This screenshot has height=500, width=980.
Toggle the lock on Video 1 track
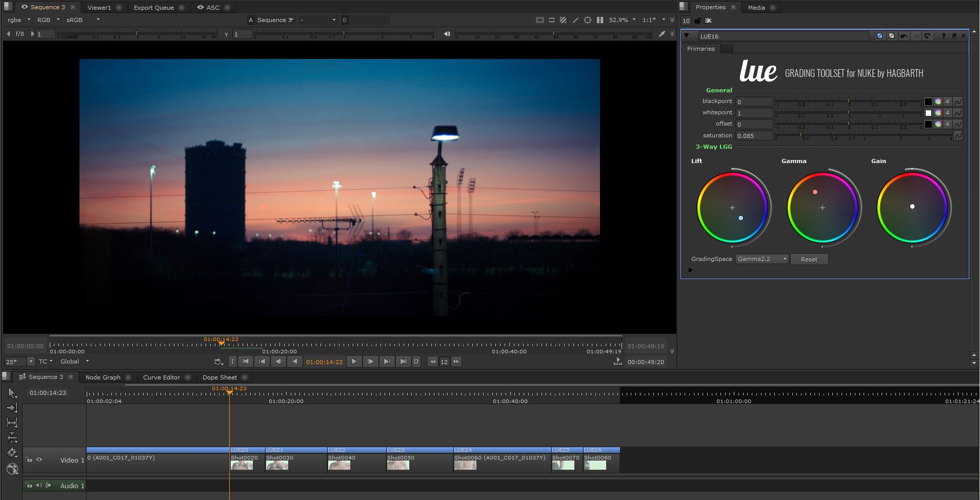pyautogui.click(x=29, y=460)
